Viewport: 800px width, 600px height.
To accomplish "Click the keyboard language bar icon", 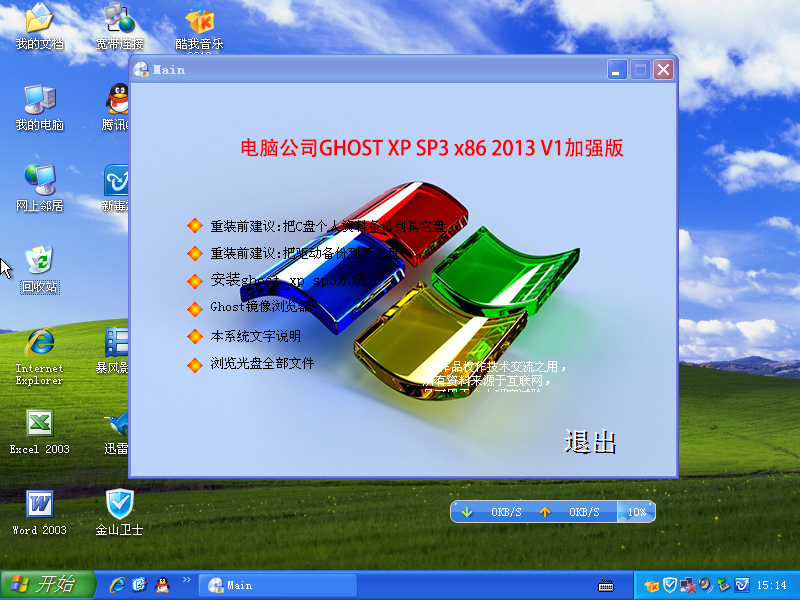I will click(606, 586).
